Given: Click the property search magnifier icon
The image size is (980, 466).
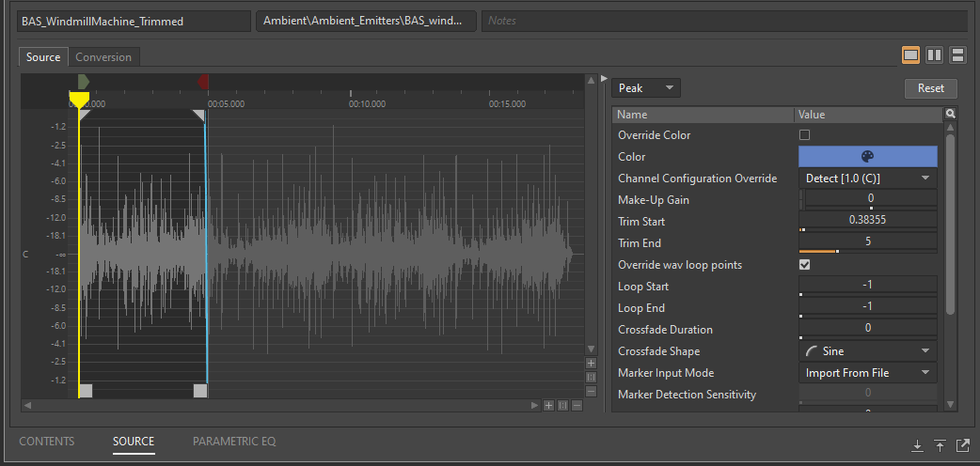Looking at the screenshot, I should click(x=951, y=115).
